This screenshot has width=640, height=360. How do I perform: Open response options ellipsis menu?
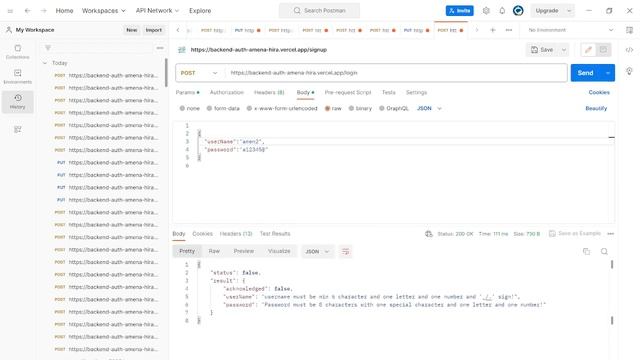(611, 234)
